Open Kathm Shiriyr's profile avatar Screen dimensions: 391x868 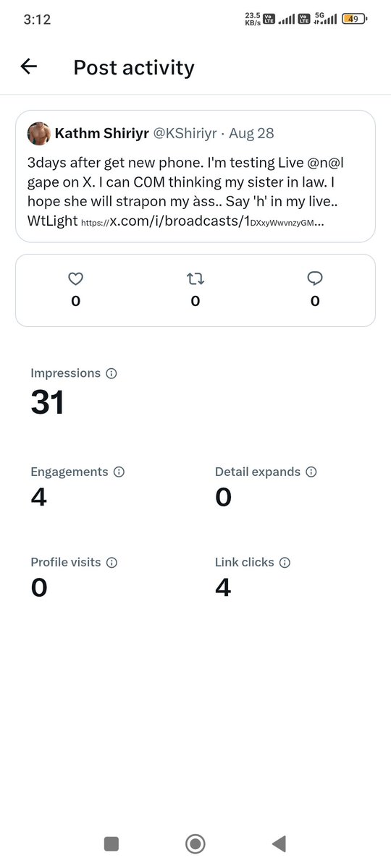38,134
